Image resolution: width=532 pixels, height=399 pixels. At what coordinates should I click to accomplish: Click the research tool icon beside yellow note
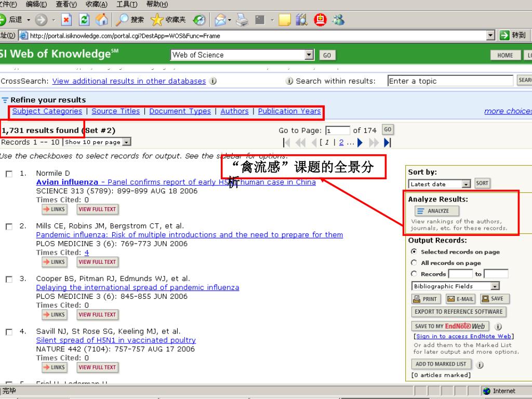tap(301, 20)
